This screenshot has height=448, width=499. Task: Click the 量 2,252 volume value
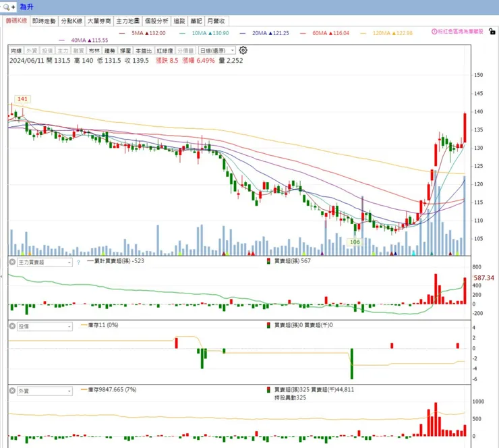click(x=231, y=61)
